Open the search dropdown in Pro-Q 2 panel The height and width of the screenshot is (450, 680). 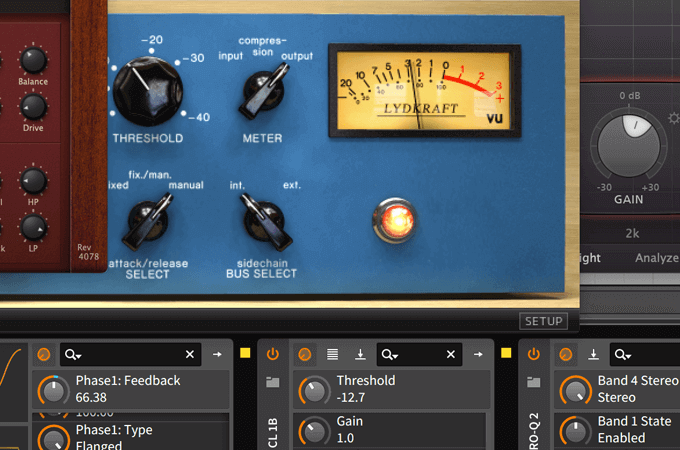click(x=622, y=354)
